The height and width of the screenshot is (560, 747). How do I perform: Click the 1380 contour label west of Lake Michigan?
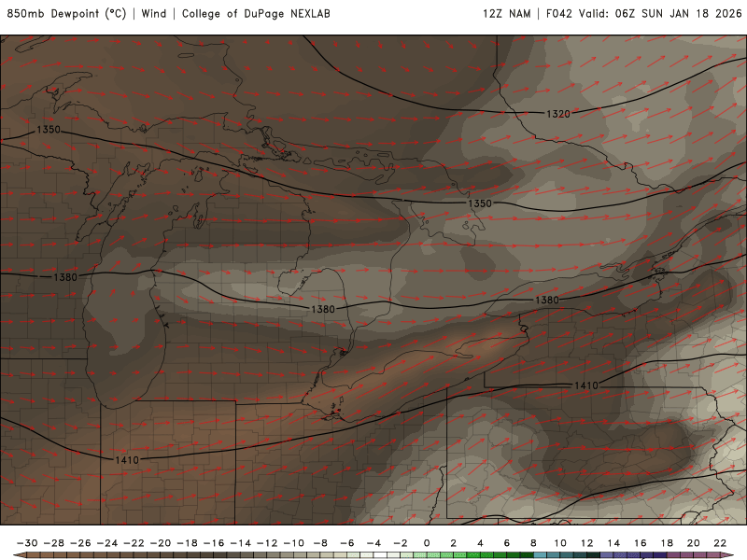point(65,276)
